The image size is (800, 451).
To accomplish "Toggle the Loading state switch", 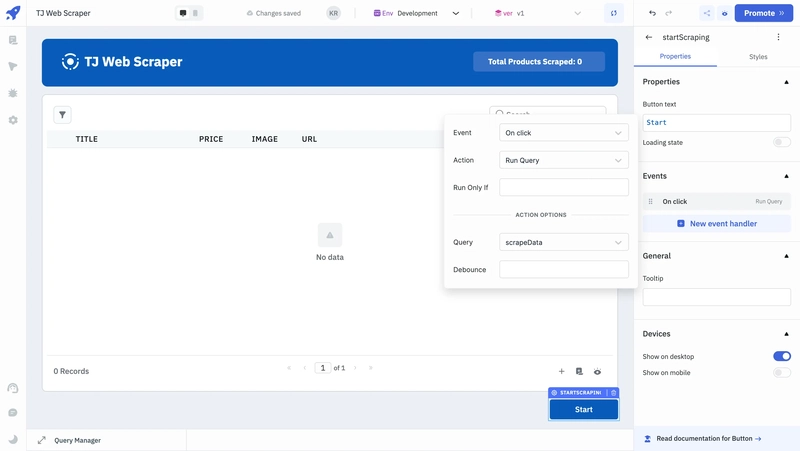I will 782,142.
